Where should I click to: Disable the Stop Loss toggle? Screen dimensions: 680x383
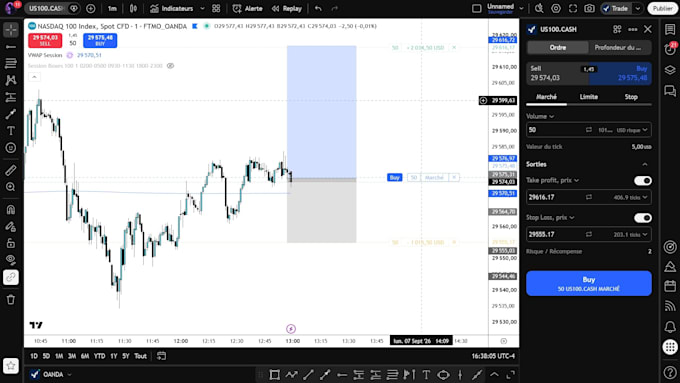pos(643,218)
